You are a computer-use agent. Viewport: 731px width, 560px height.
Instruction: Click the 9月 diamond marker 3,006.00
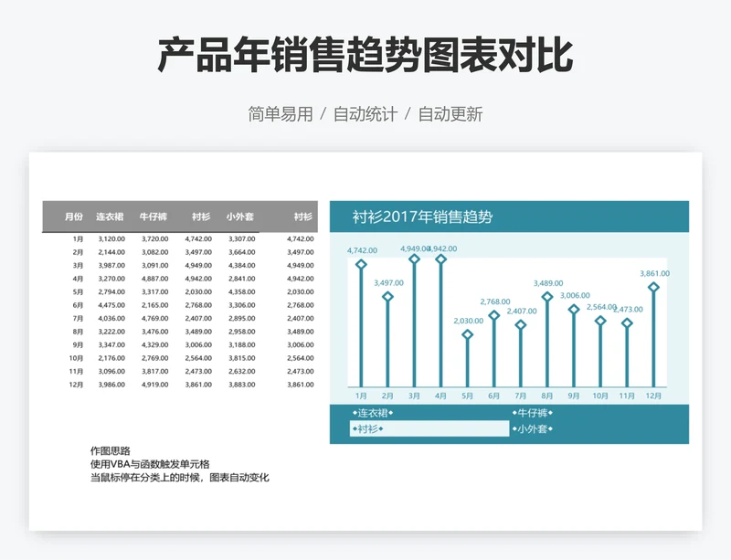tap(574, 309)
